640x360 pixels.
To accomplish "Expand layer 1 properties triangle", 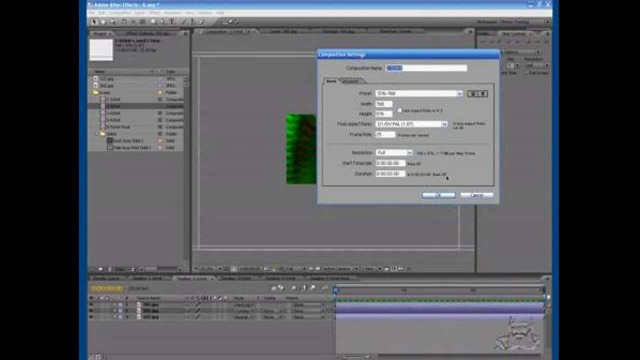I will coord(115,304).
